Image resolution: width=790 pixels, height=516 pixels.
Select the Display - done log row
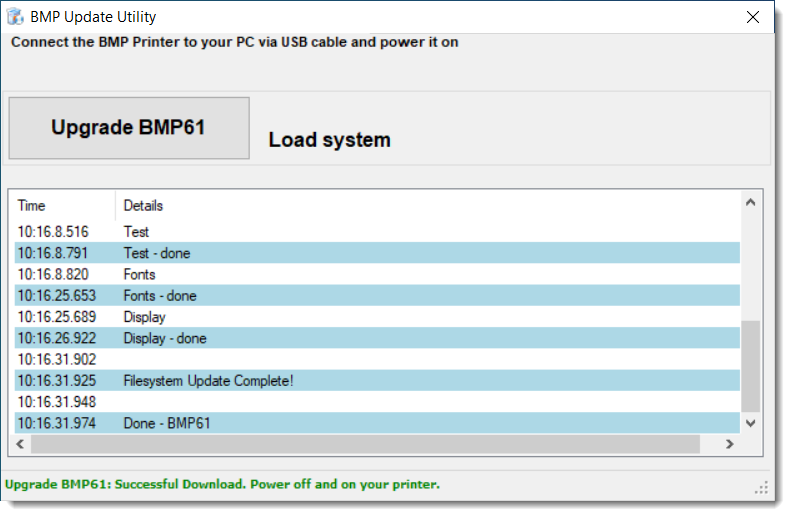click(165, 338)
